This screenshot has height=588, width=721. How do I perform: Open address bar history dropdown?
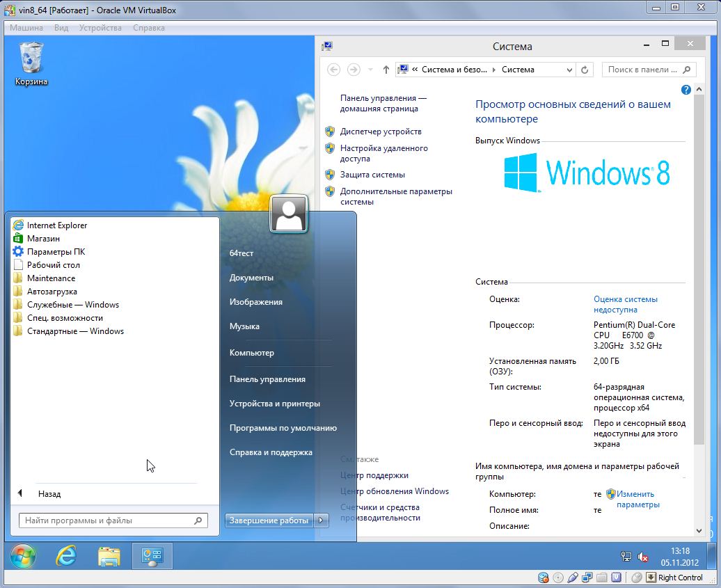click(x=569, y=70)
